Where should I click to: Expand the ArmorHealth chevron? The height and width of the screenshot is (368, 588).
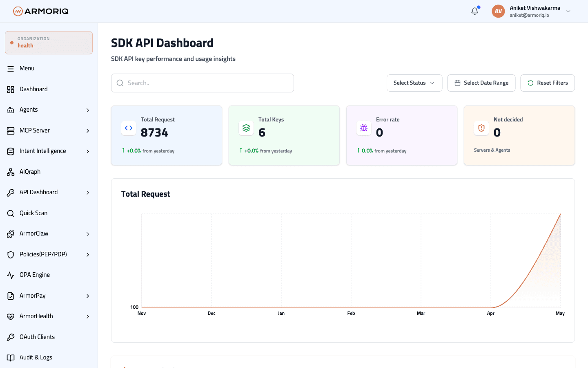tap(88, 316)
